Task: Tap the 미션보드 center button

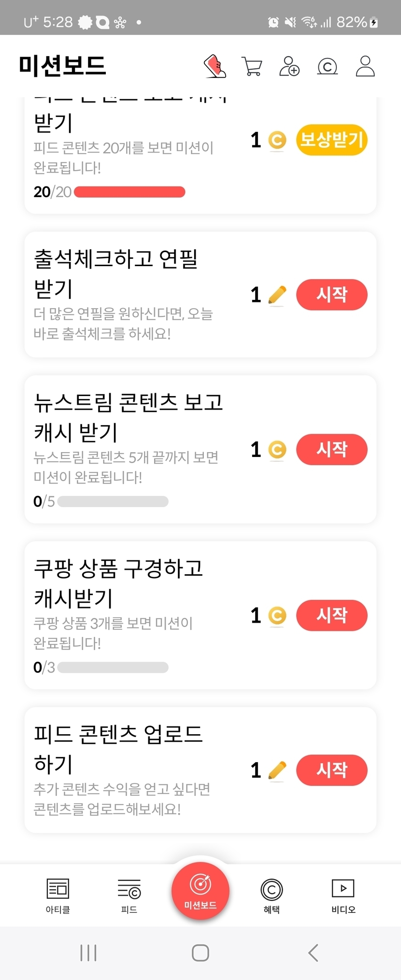Action: point(200,890)
